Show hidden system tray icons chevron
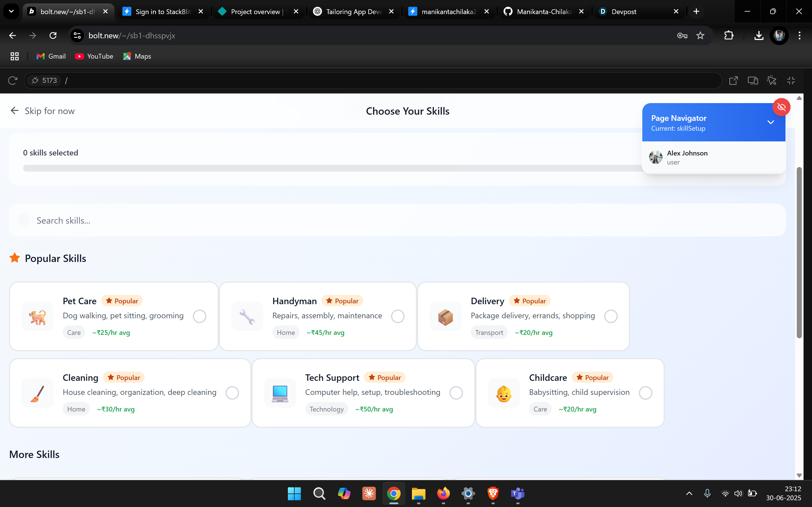The image size is (812, 507). (689, 493)
